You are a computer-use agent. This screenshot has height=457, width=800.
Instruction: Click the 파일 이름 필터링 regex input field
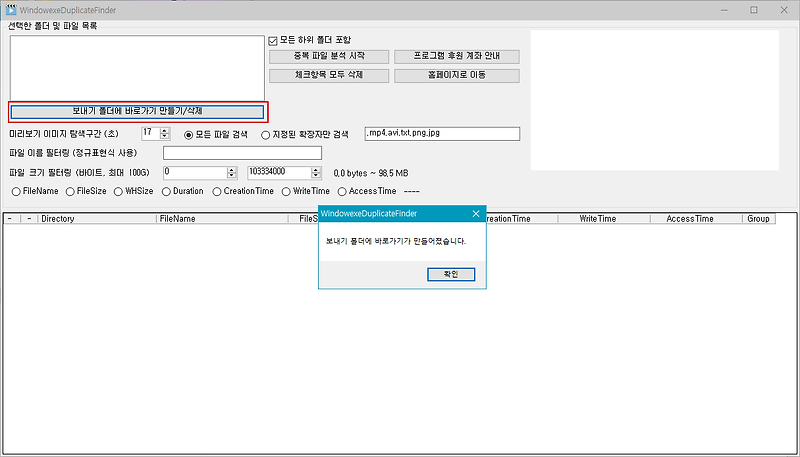(x=242, y=153)
